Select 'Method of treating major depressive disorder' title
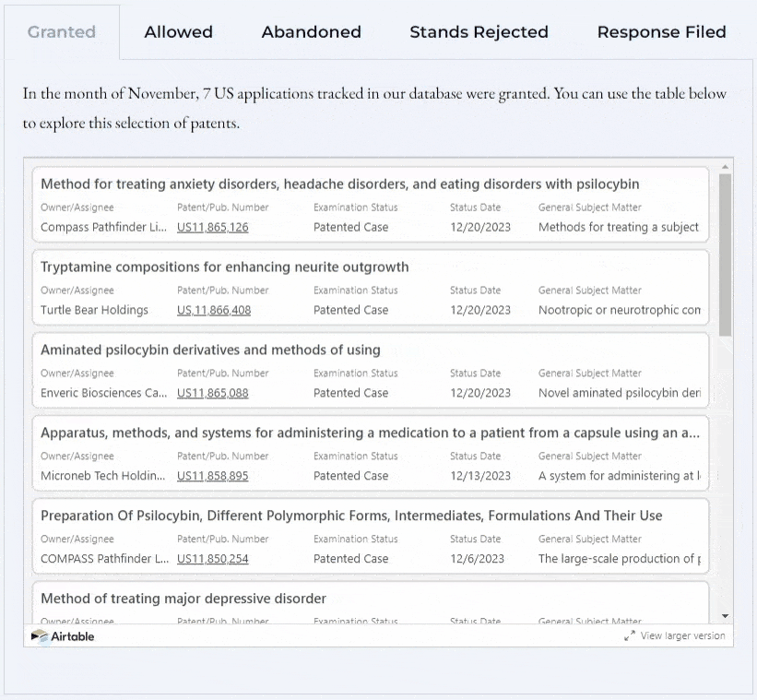The height and width of the screenshot is (700, 757). [183, 599]
